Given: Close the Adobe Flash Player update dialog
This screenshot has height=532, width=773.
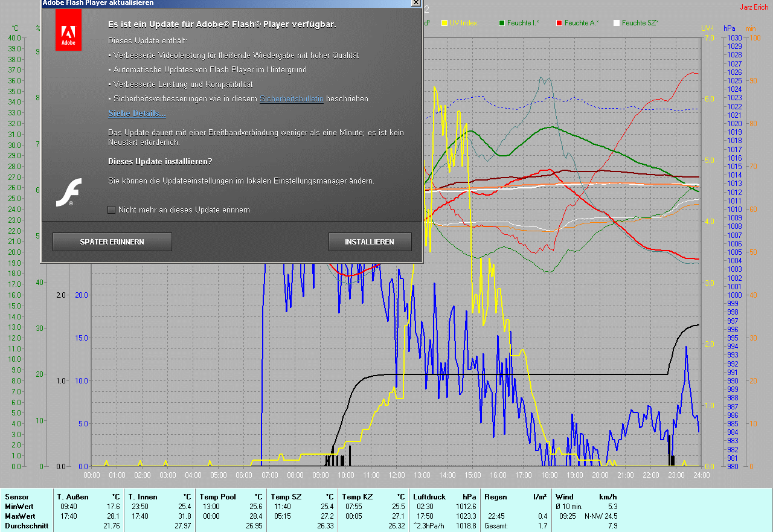Looking at the screenshot, I should 415,3.
